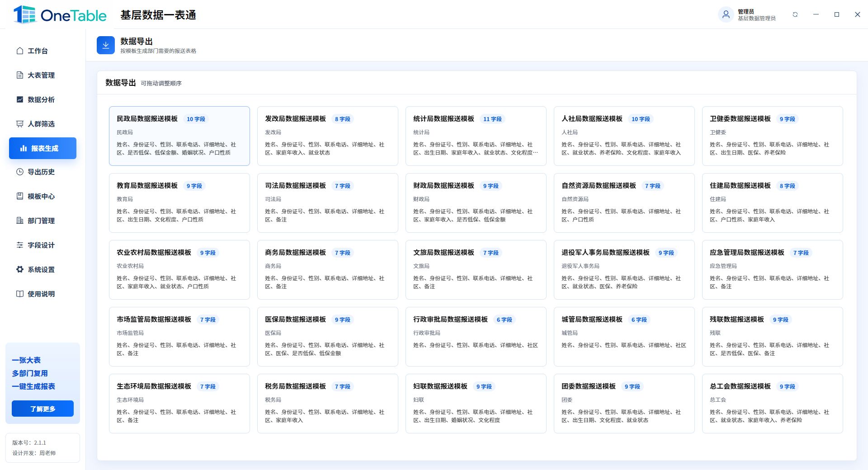Click the 了解更多 button
Image resolution: width=868 pixels, height=470 pixels.
click(42, 409)
